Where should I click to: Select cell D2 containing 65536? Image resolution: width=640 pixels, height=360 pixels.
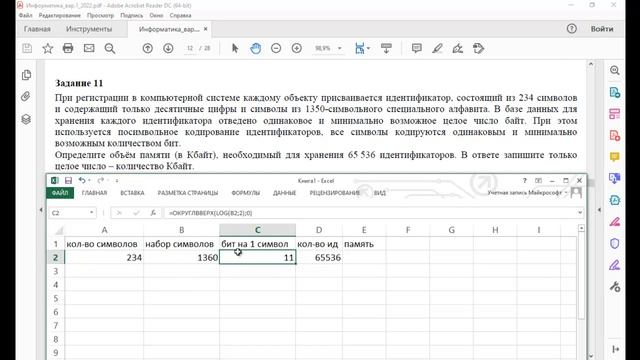coord(319,258)
